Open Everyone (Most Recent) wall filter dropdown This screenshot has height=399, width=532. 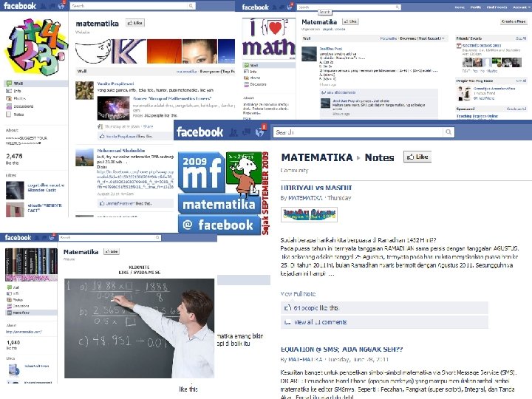coord(420,38)
